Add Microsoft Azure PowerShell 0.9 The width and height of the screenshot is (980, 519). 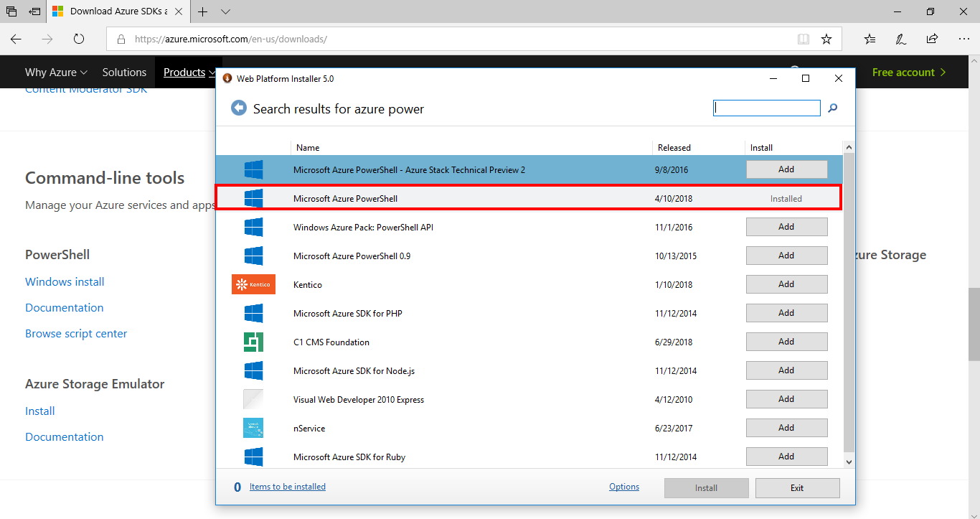pyautogui.click(x=786, y=256)
